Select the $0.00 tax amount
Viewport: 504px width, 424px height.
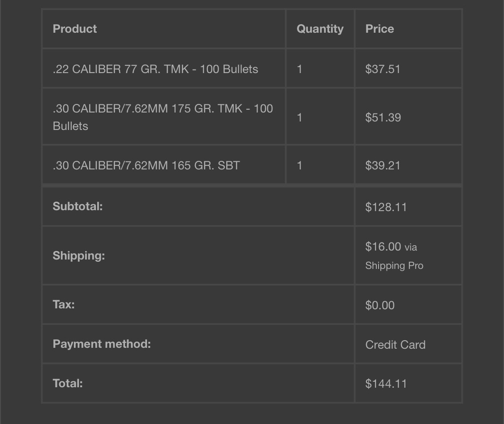[380, 305]
